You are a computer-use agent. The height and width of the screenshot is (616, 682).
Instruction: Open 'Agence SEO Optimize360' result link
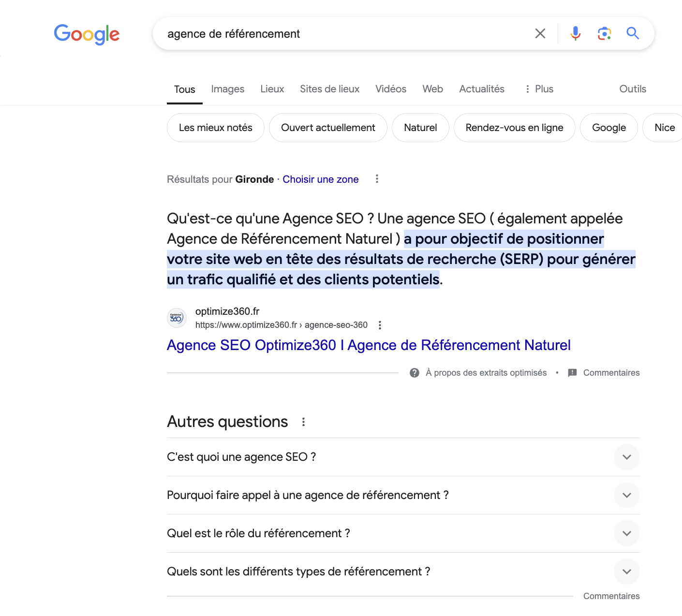coord(368,345)
